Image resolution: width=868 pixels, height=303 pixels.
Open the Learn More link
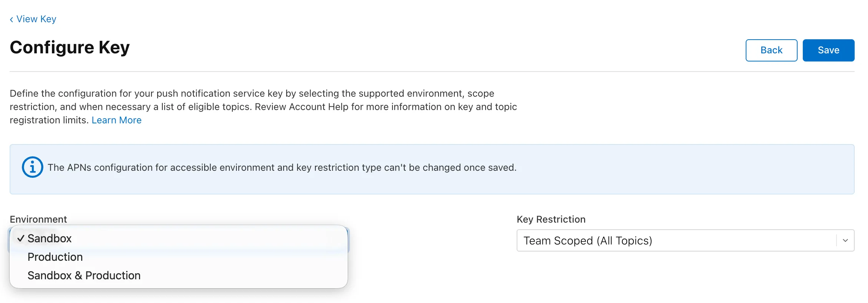(116, 120)
